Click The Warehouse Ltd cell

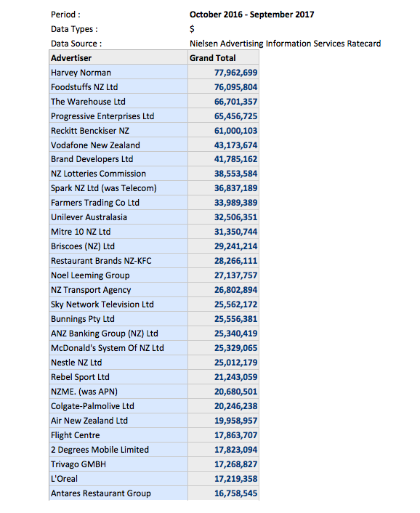tap(118, 102)
